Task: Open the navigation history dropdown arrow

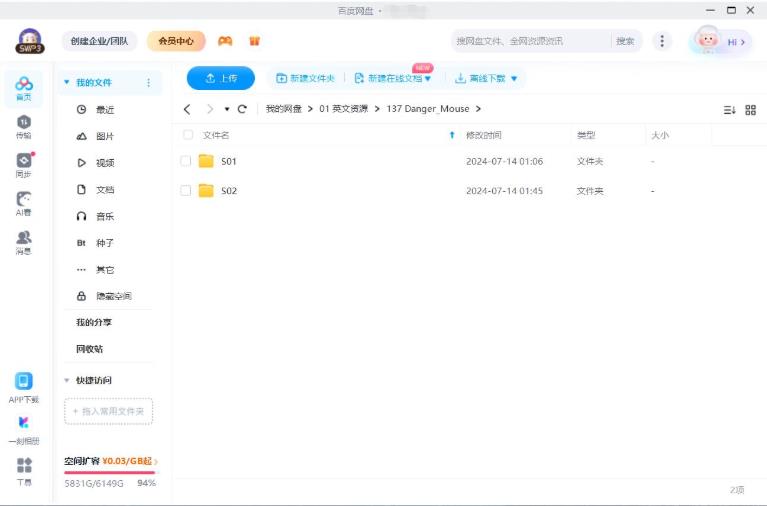Action: coord(226,109)
